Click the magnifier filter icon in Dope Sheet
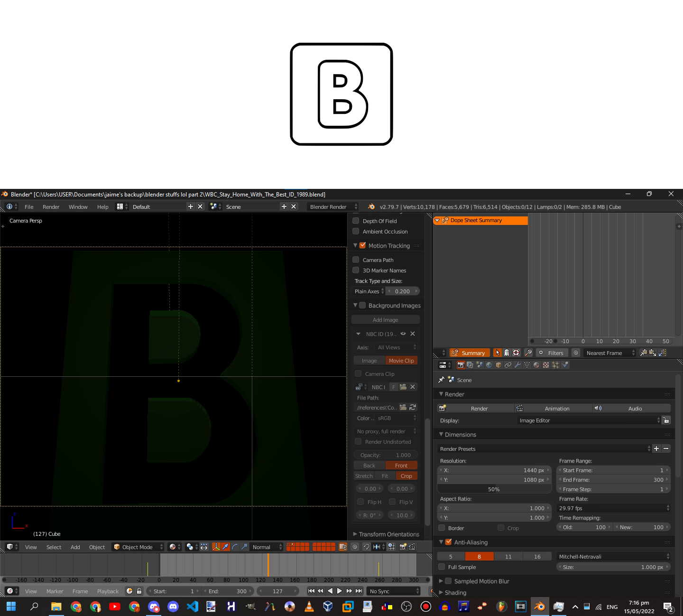683x616 pixels. [528, 353]
